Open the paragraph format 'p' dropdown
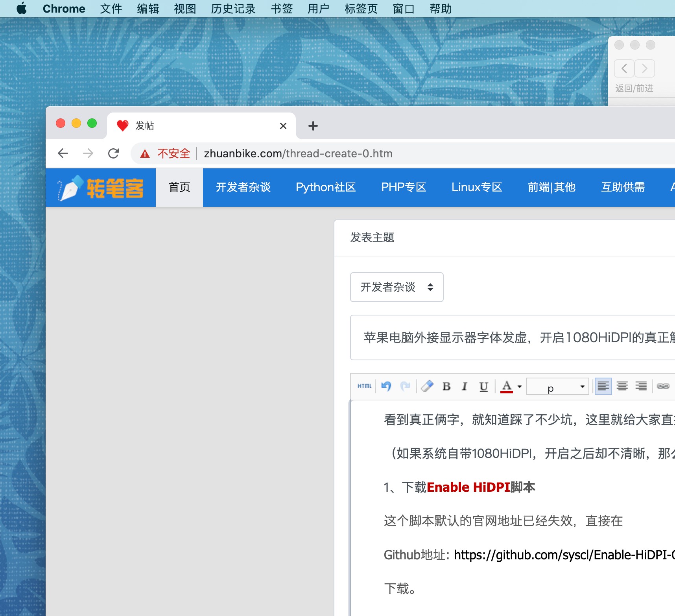Viewport: 675px width, 616px height. click(x=557, y=386)
